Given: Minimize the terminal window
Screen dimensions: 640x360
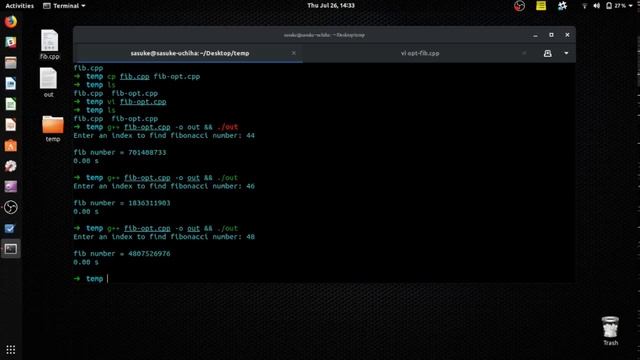Looking at the screenshot, I should click(x=535, y=35).
